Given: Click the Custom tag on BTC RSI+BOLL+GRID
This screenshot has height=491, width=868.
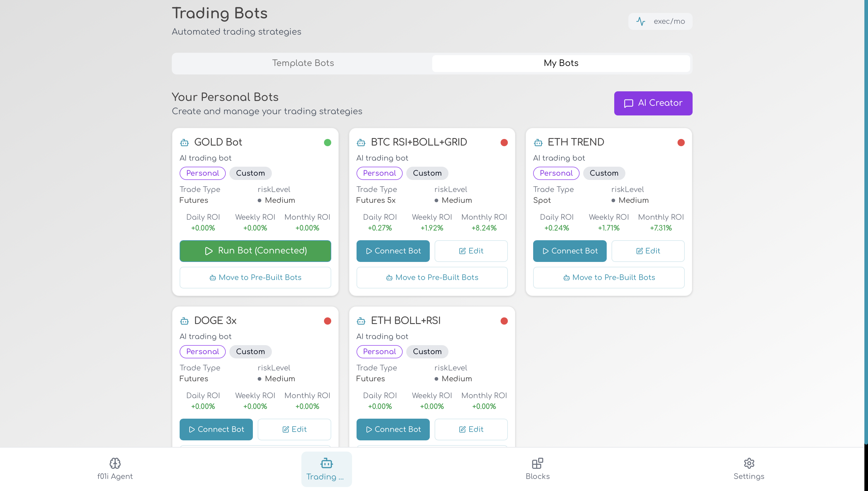Looking at the screenshot, I should [x=427, y=173].
